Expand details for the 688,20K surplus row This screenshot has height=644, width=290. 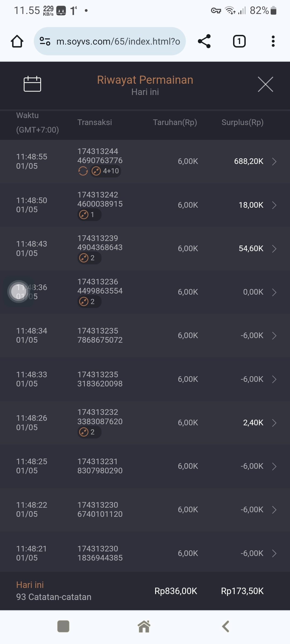[x=274, y=162]
